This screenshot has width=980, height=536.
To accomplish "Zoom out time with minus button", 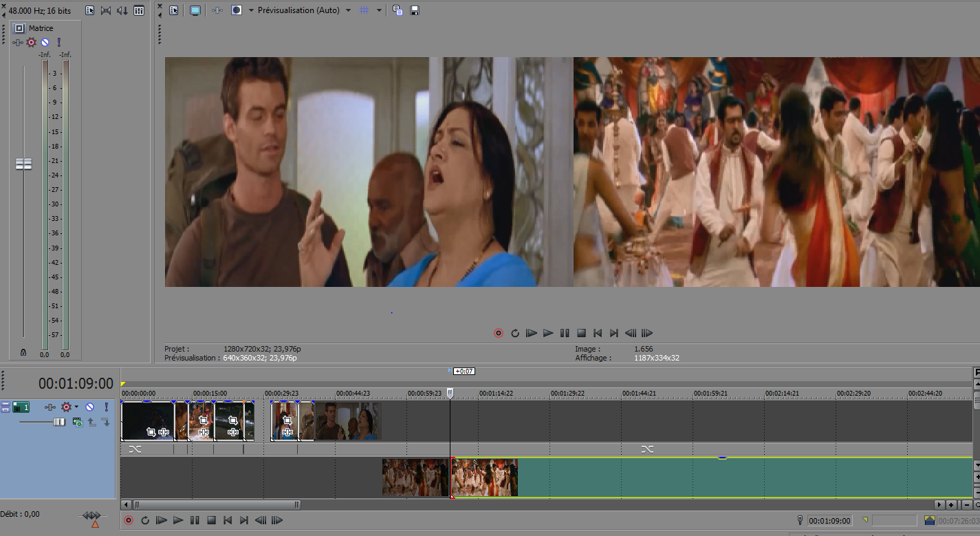I will tap(966, 504).
